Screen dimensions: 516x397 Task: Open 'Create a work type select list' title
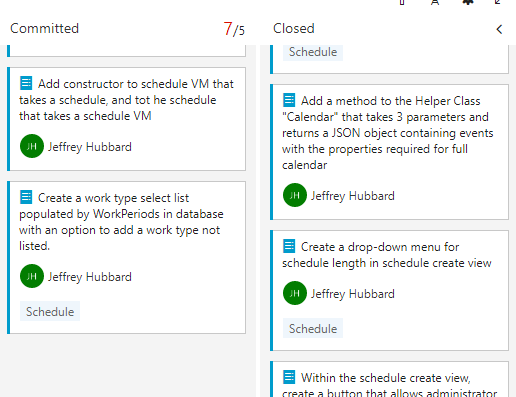pos(121,222)
